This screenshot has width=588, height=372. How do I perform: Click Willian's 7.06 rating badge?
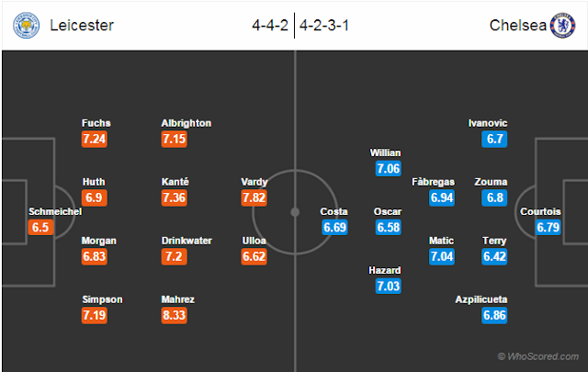pyautogui.click(x=389, y=168)
